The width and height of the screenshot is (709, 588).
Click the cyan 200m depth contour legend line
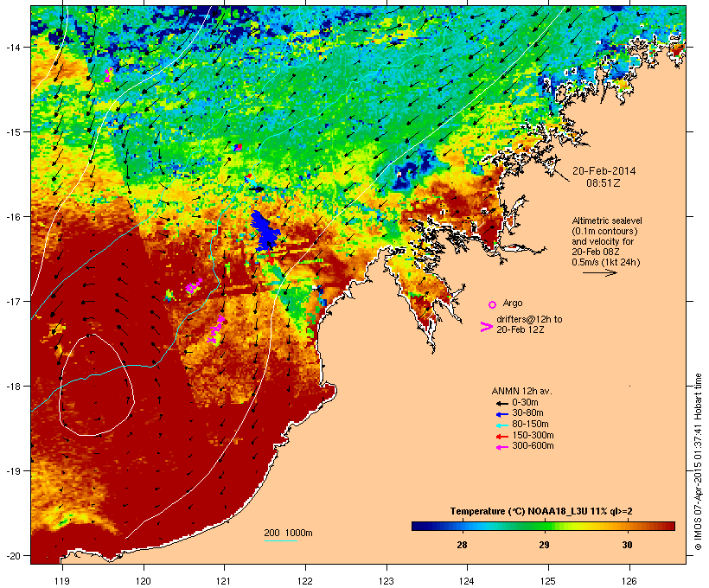coord(280,540)
